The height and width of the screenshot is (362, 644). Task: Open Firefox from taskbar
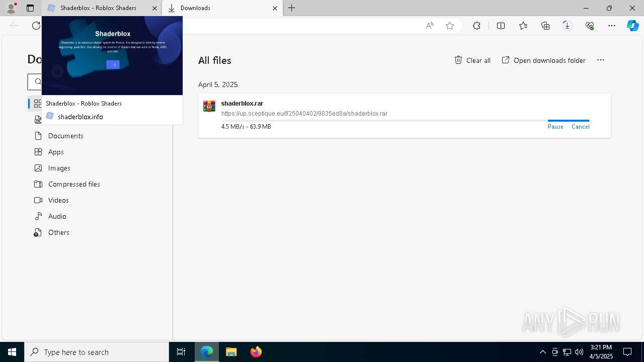click(x=256, y=352)
